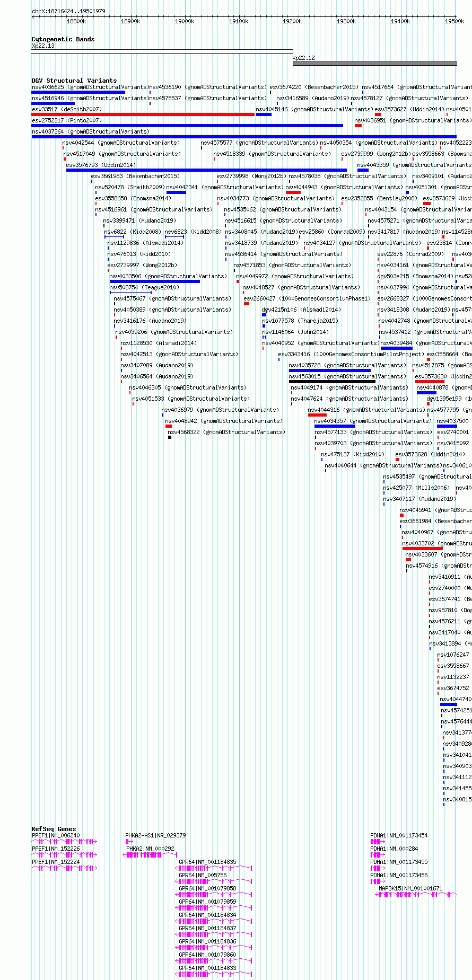The width and height of the screenshot is (472, 980).
Task: Open variant nsv1146064 (John2014) label
Action: (x=295, y=332)
